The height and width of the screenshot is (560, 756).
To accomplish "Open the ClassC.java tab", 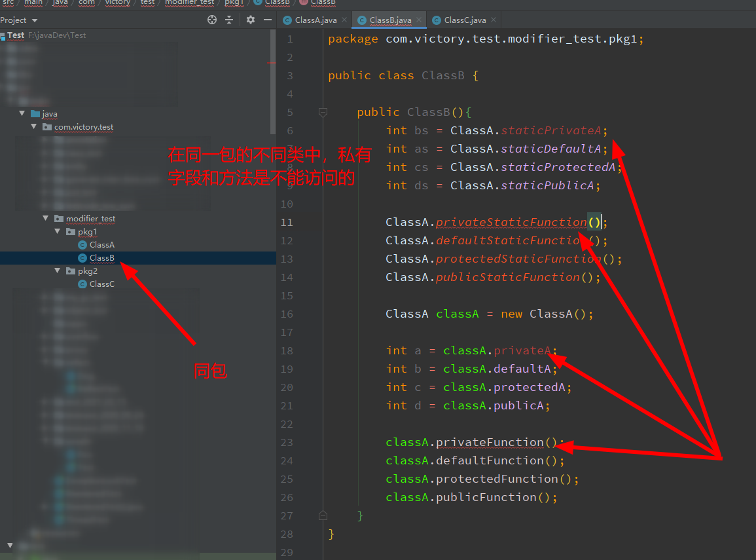I will (x=465, y=20).
